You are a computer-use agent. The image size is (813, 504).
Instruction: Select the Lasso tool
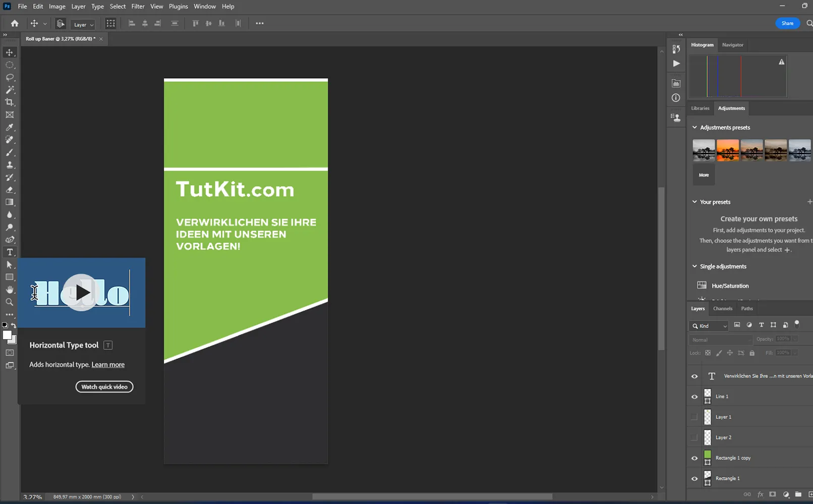point(10,78)
